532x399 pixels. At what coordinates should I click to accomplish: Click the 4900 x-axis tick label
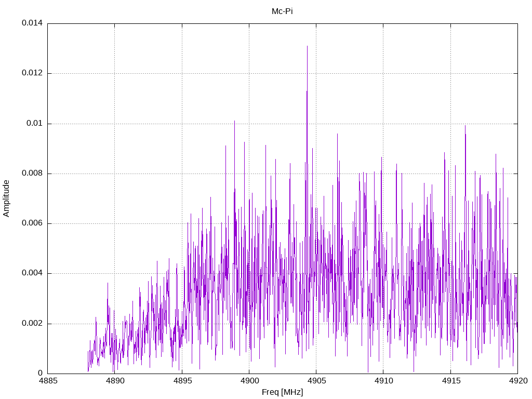[x=249, y=381]
